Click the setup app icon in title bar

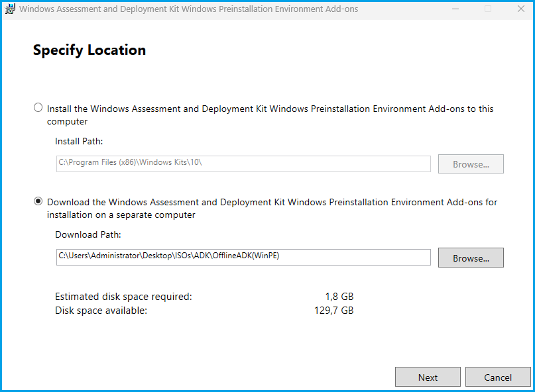point(10,9)
